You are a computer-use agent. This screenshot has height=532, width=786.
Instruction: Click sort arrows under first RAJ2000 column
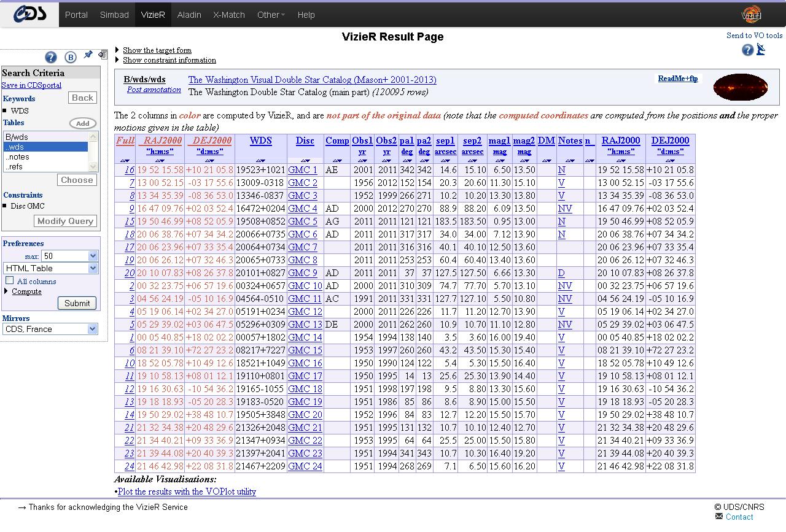[160, 161]
